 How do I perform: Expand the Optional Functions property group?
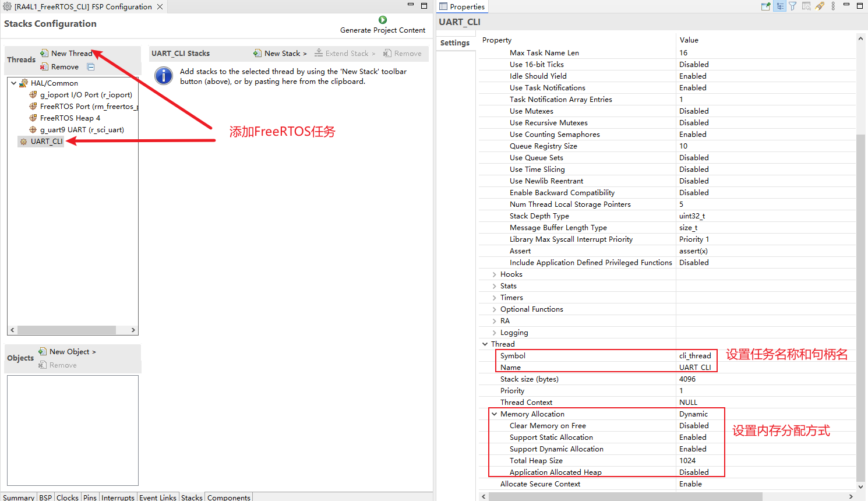point(494,309)
